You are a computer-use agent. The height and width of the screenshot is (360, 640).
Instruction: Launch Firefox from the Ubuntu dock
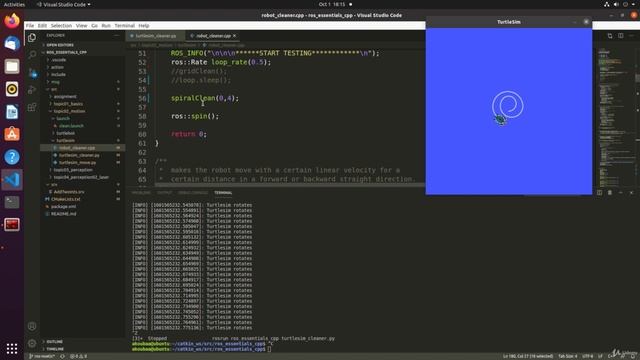[x=12, y=21]
